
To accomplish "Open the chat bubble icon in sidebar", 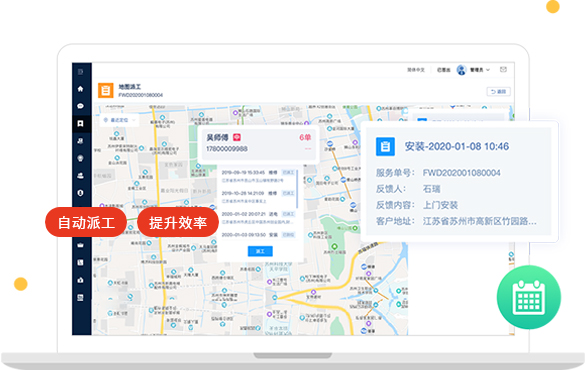I will (x=81, y=106).
